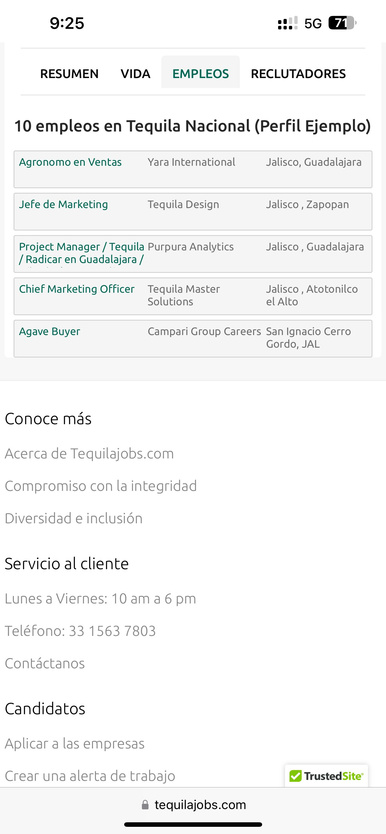
Task: Open Aplicar a las empresas
Action: point(74,744)
